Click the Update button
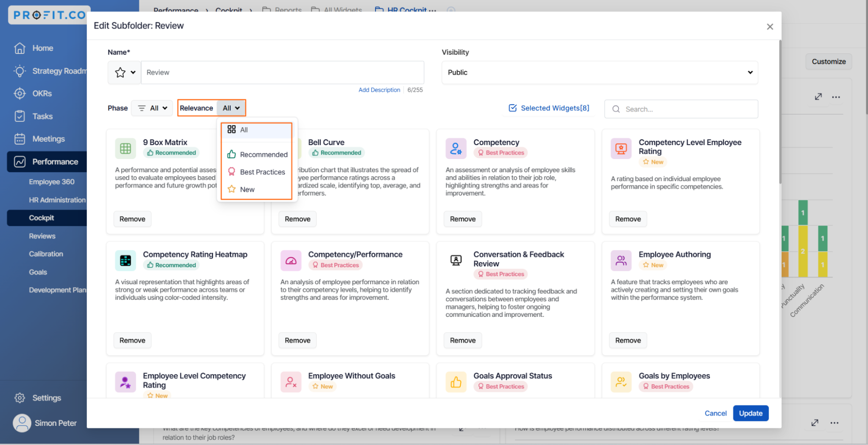 click(751, 413)
